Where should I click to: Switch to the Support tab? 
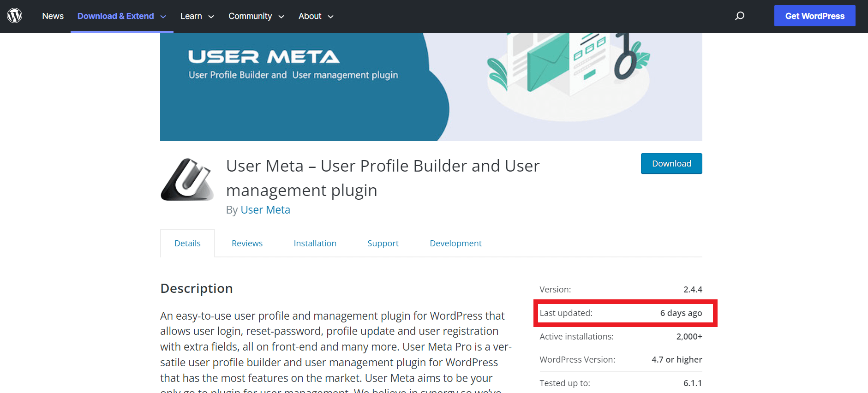point(383,243)
